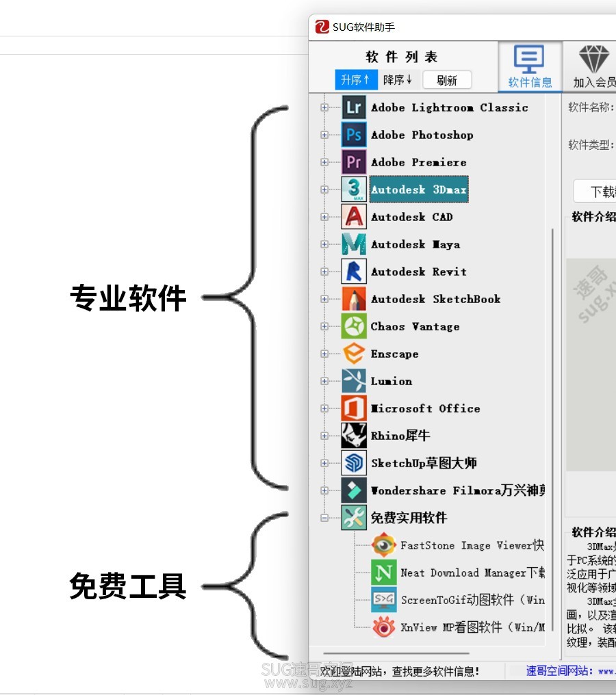616x695 pixels.
Task: Switch to the 软件信息 tab
Action: click(530, 66)
